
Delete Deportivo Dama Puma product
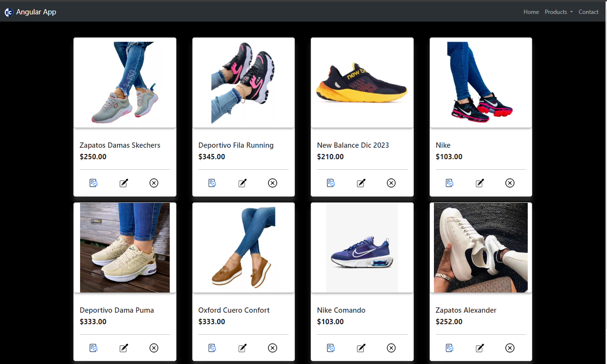pos(154,348)
